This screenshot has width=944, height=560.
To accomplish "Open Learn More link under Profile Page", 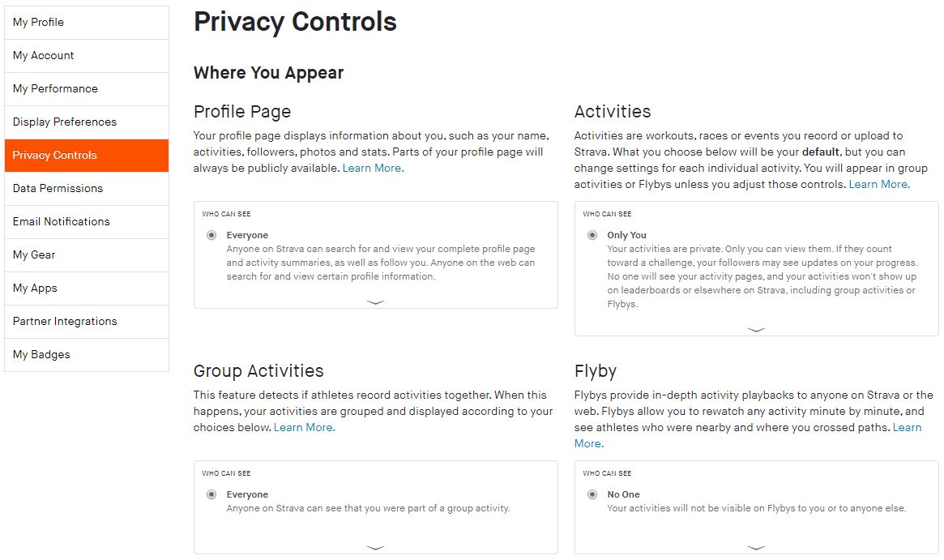I will tap(372, 168).
